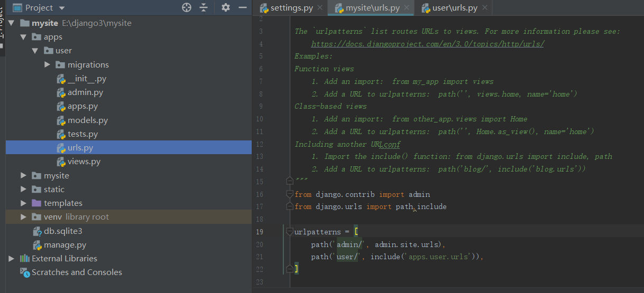Viewport: 644px width, 293px height.
Task: Click the templates purple folder icon
Action: coord(36,203)
